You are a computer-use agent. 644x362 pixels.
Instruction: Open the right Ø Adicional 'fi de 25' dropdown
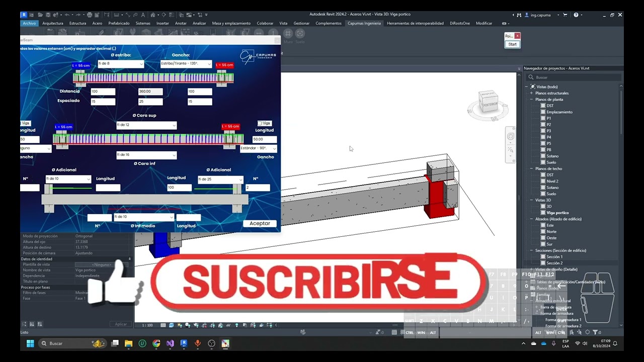click(220, 179)
